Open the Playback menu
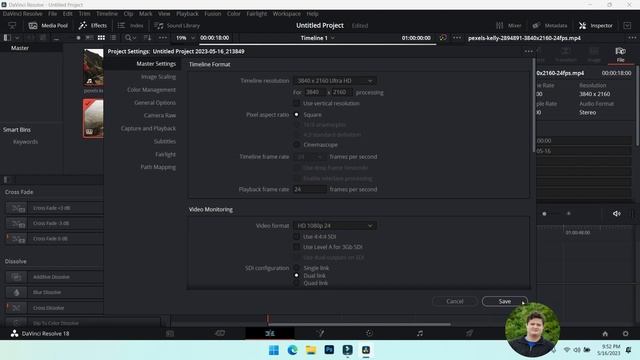Screen dimensions: 640x360 pos(187,13)
